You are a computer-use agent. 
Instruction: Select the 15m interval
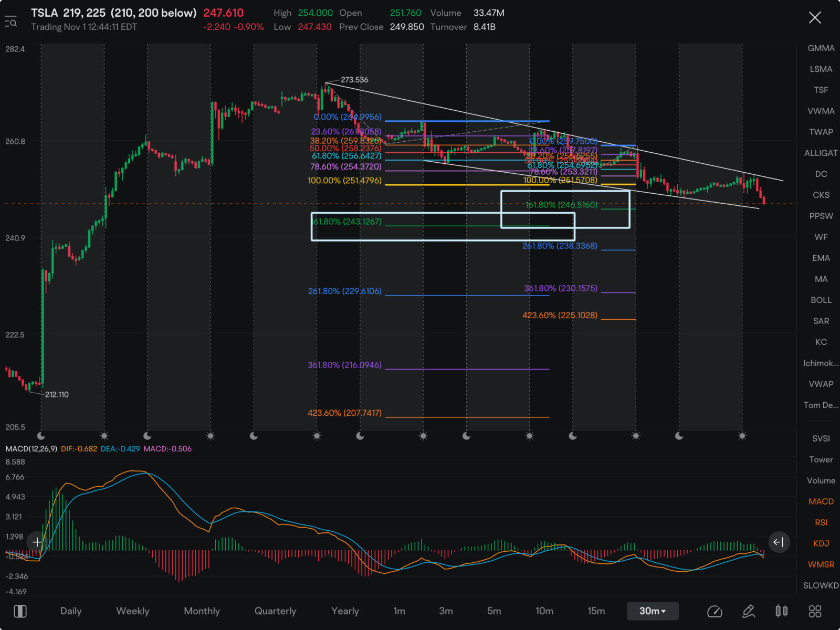(596, 611)
